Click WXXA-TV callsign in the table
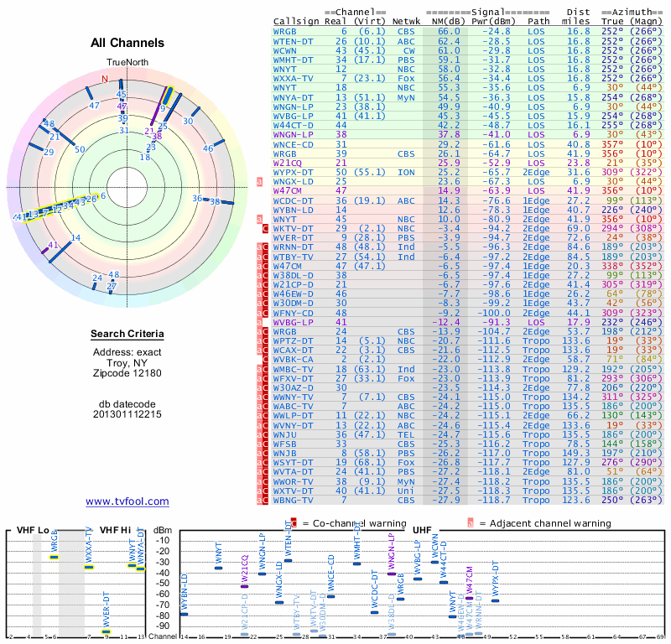The height and width of the screenshot is (644, 671). (293, 78)
